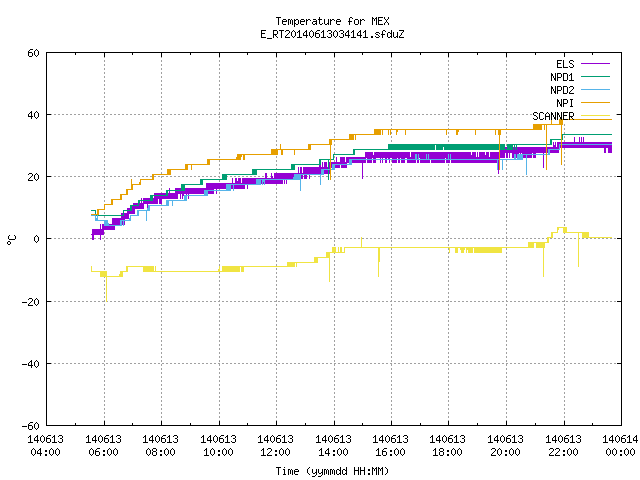The height and width of the screenshot is (480, 640).
Task: Click the y-axis label -20
Action: click(31, 302)
